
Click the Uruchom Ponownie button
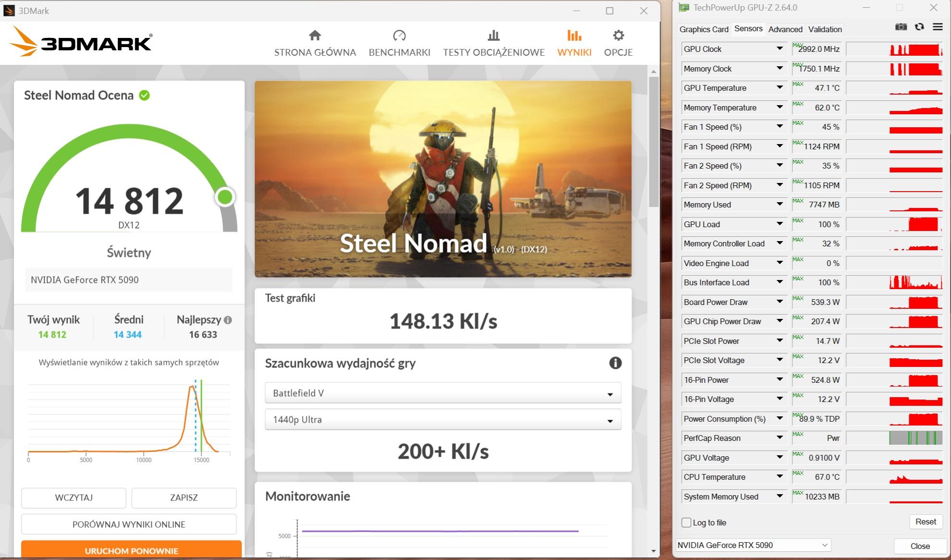(x=131, y=550)
